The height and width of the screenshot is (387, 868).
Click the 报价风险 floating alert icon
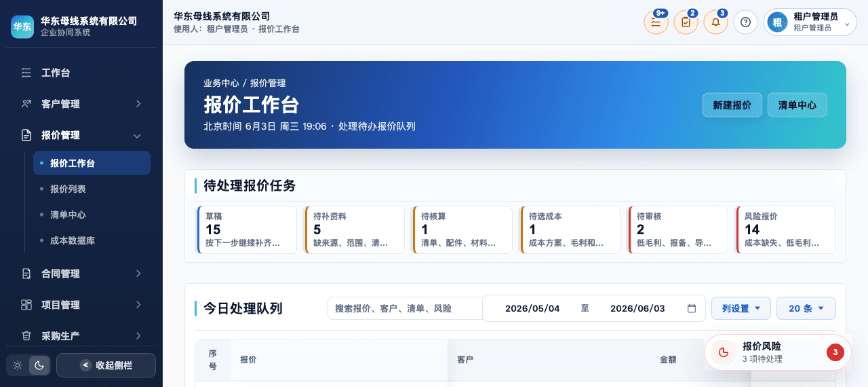(x=724, y=352)
